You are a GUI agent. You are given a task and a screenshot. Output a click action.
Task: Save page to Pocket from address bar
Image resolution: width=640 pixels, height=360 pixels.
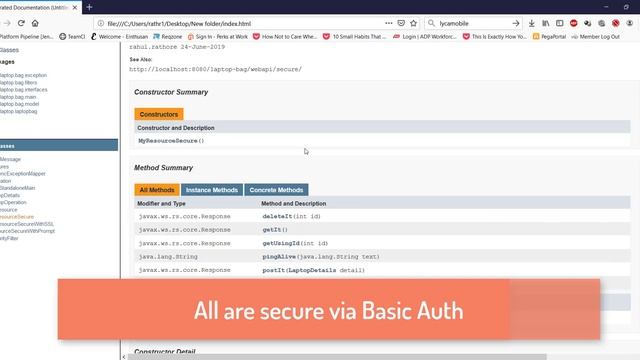click(401, 23)
